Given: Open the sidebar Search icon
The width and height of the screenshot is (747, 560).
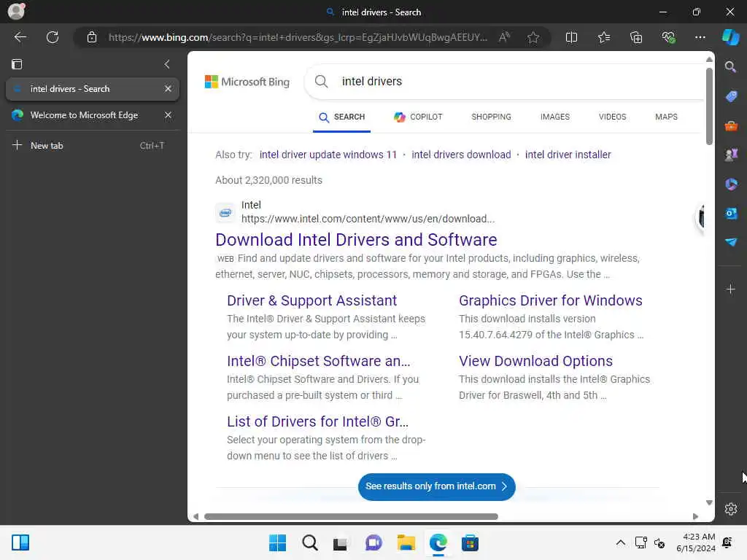Looking at the screenshot, I should 730,66.
